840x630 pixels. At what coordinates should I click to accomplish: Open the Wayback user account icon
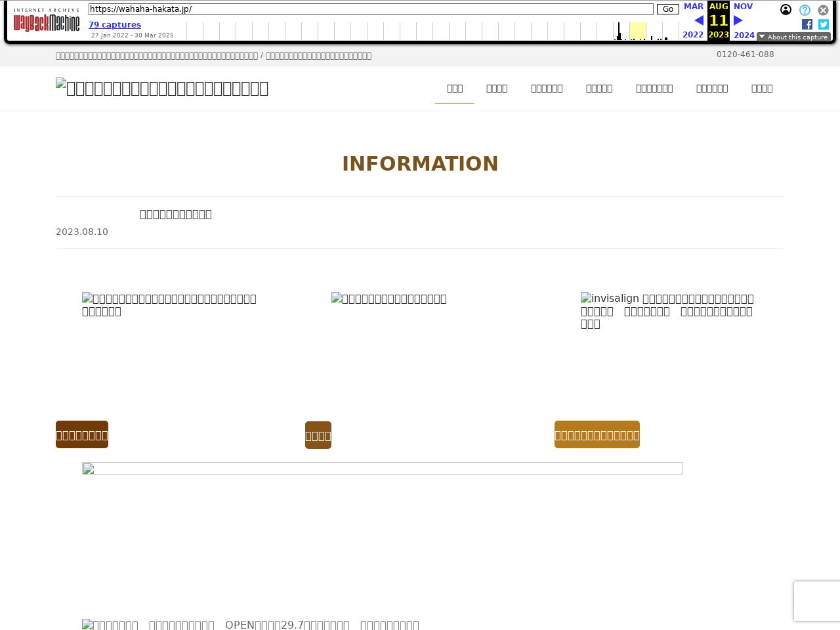(x=786, y=10)
